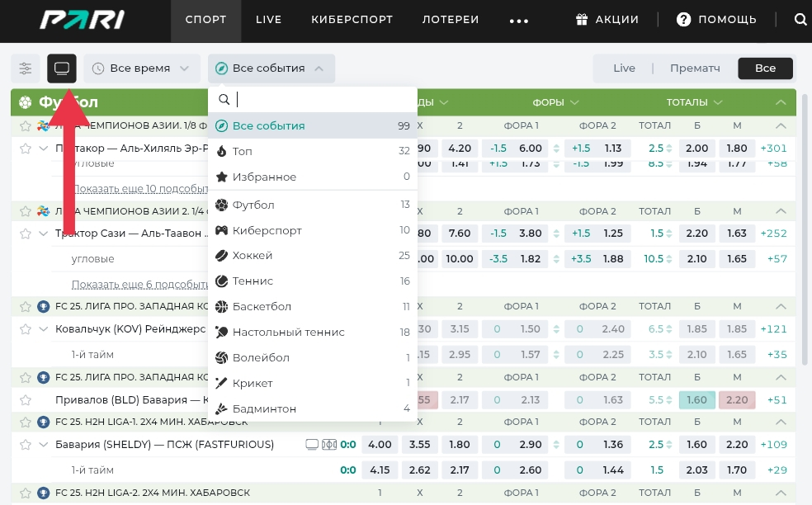Go to the ЛОТЕРЕИ menu item
Image resolution: width=812 pixels, height=505 pixels.
click(x=450, y=20)
